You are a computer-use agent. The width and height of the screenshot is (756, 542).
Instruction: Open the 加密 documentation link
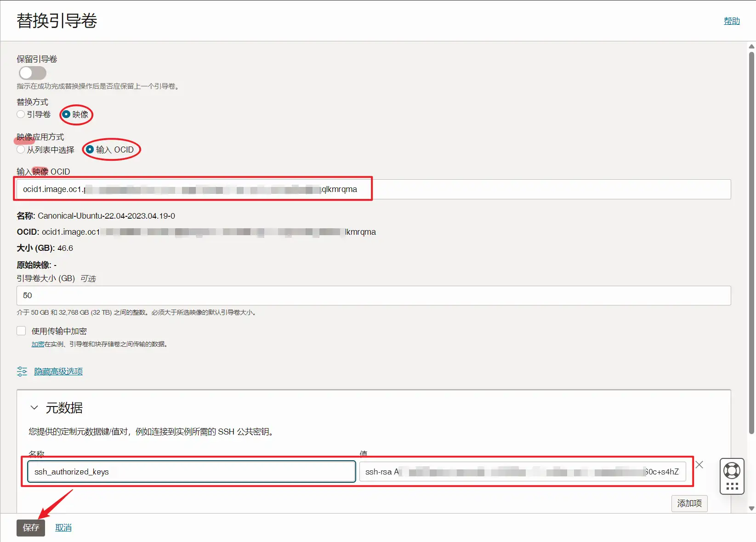click(38, 344)
